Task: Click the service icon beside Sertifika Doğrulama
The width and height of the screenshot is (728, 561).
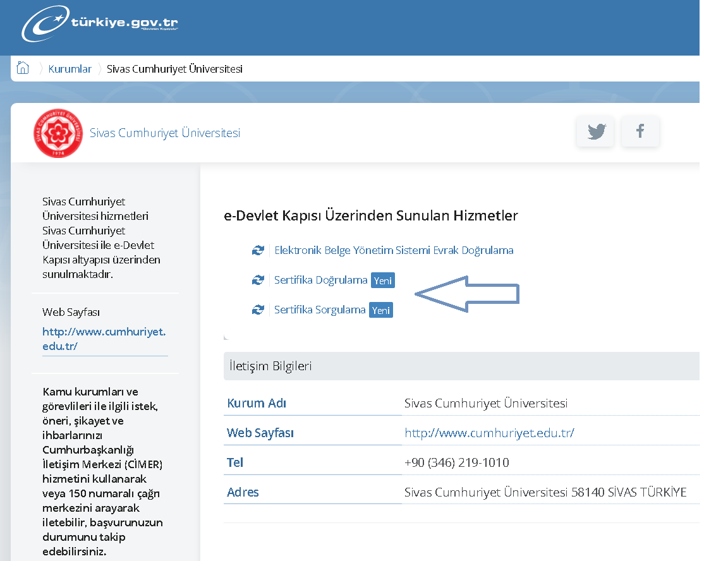Action: click(258, 280)
